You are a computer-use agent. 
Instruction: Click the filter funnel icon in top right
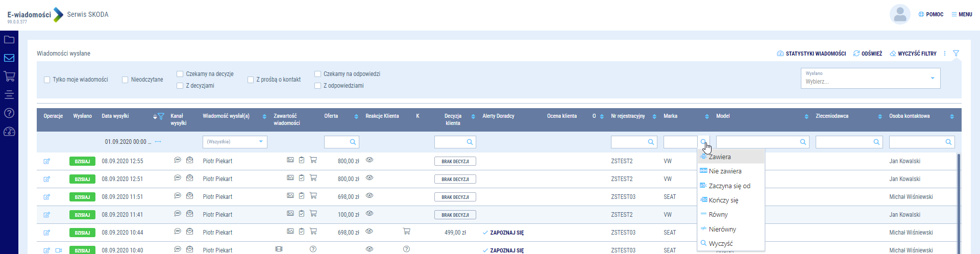956,54
